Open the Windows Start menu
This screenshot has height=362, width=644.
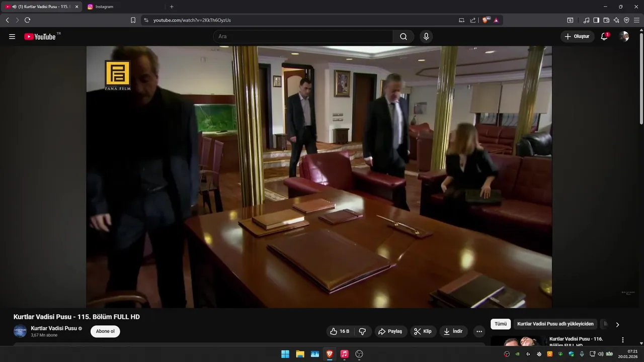tap(285, 354)
